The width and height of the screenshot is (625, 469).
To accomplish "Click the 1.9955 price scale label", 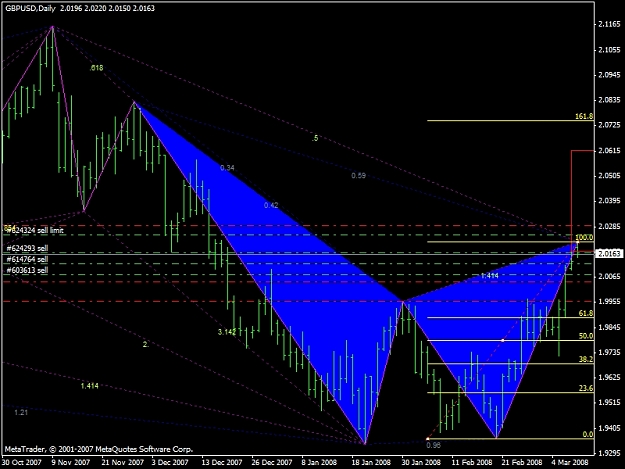I will tap(609, 302).
